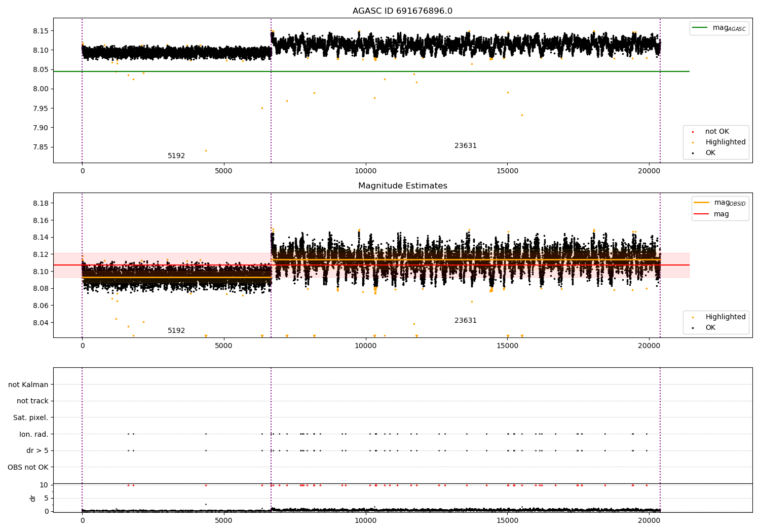The image size is (760, 532).
Task: Click the orange mag OBSID legend entry
Action: [720, 203]
